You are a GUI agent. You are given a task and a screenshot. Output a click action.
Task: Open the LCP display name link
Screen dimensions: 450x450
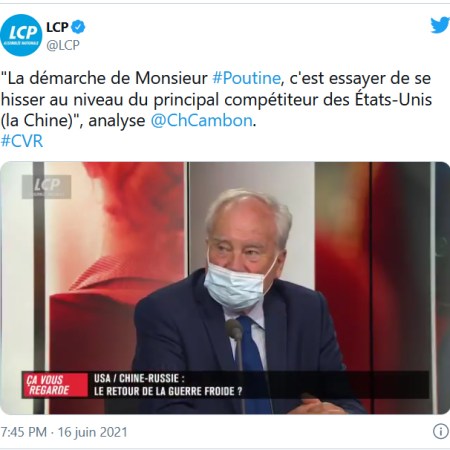coord(57,27)
